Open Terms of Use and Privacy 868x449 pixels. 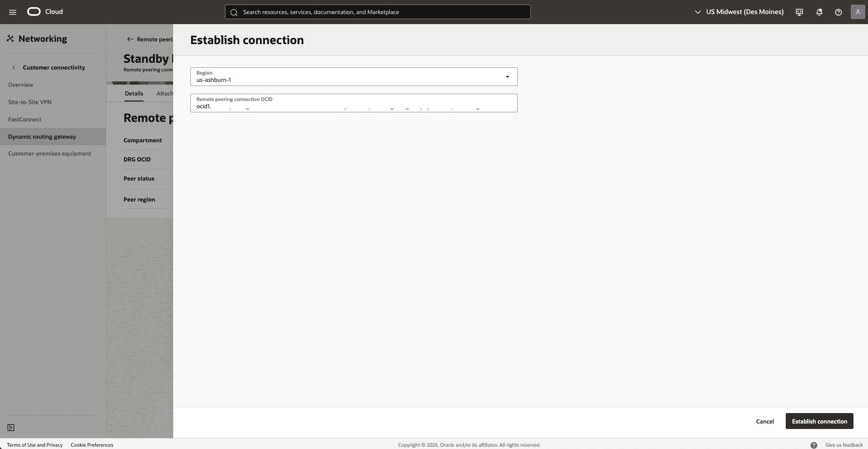tap(34, 444)
